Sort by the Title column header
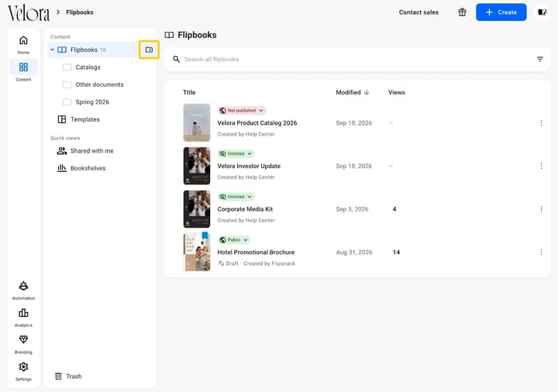558x392 pixels. point(189,92)
